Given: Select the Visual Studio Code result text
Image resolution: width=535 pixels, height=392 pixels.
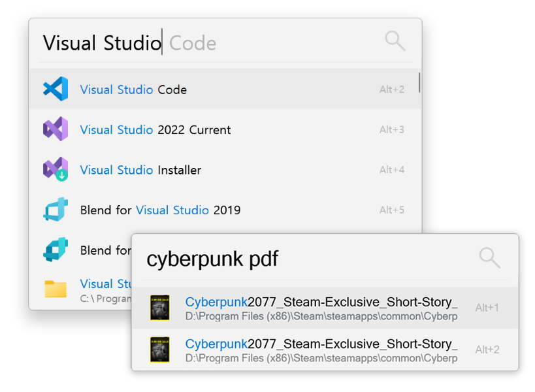Looking at the screenshot, I should tap(133, 90).
